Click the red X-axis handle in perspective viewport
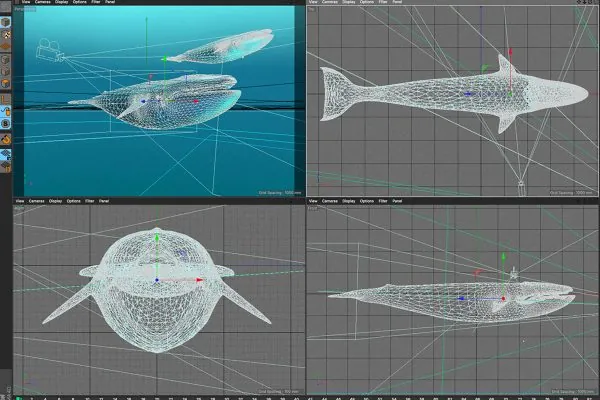This screenshot has height=400, width=600. 196,101
